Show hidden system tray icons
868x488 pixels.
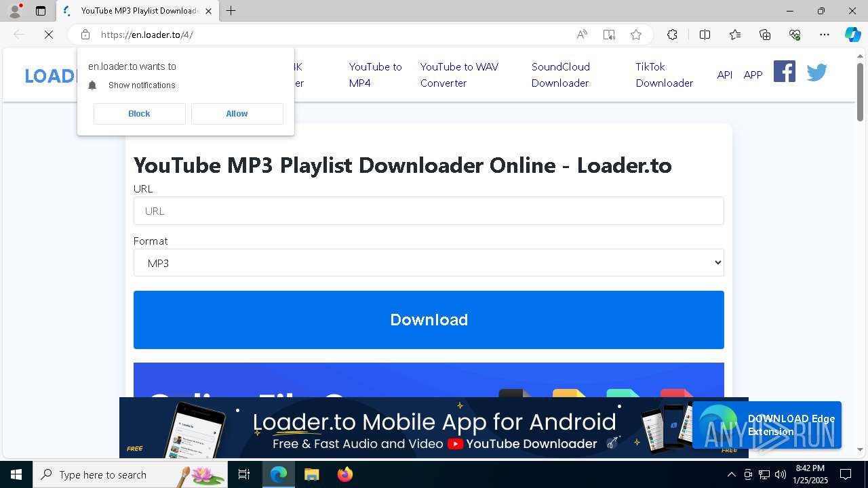(x=731, y=474)
